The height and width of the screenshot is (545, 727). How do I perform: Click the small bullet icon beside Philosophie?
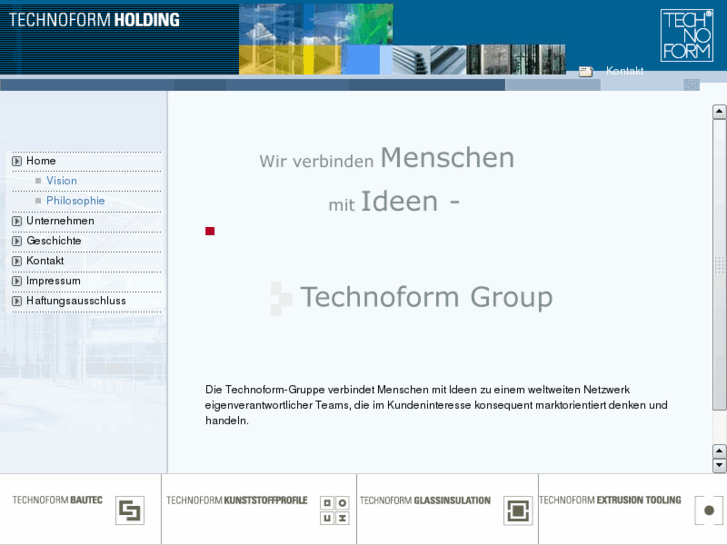pos(38,201)
